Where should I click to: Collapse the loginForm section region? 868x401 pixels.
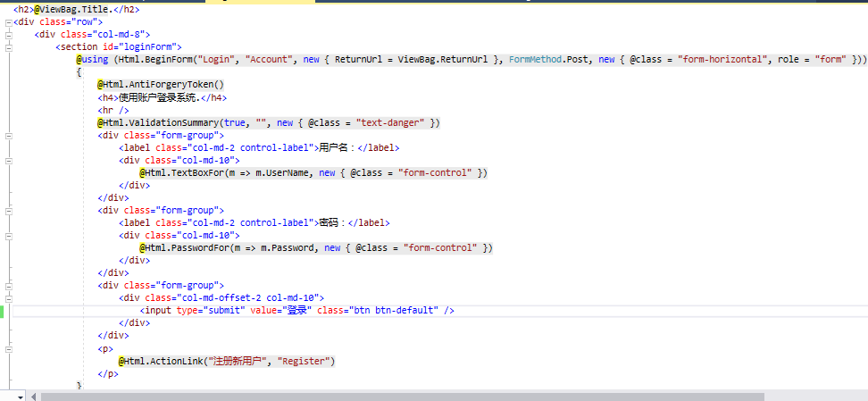point(8,47)
